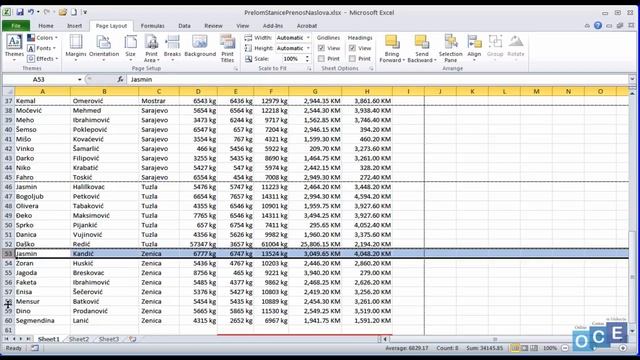The width and height of the screenshot is (640, 360).
Task: Select column A header
Action: (x=42, y=91)
